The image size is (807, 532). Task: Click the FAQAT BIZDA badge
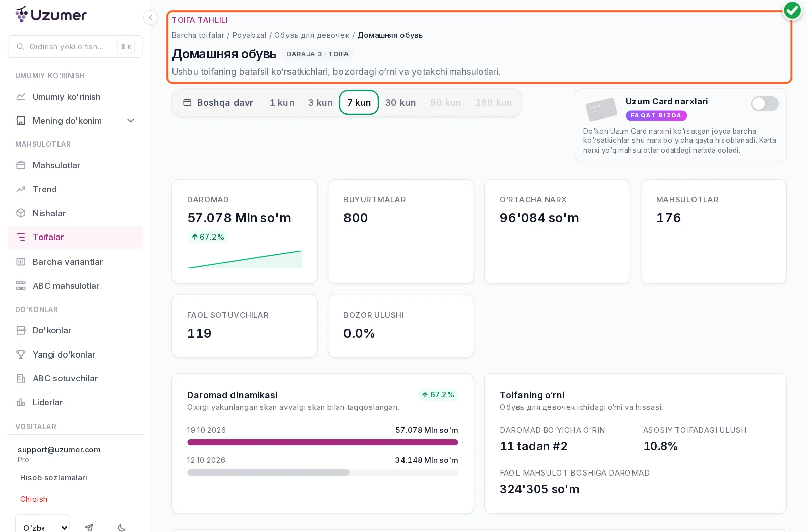tap(656, 115)
